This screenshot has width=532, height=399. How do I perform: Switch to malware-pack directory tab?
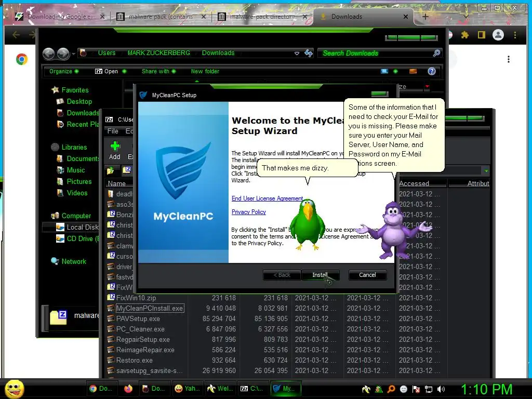pyautogui.click(x=262, y=16)
